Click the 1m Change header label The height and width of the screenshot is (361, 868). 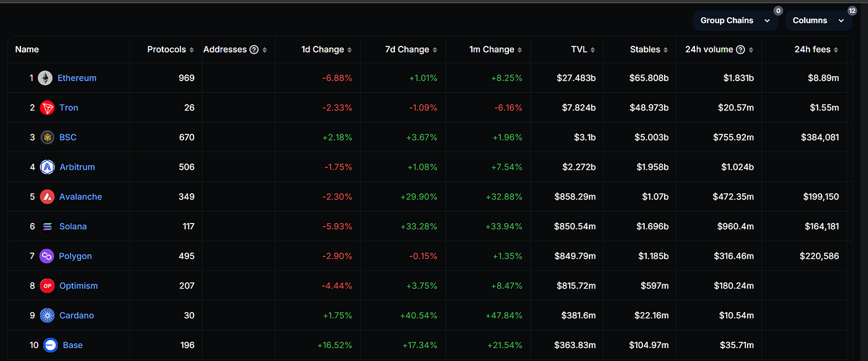(x=492, y=50)
